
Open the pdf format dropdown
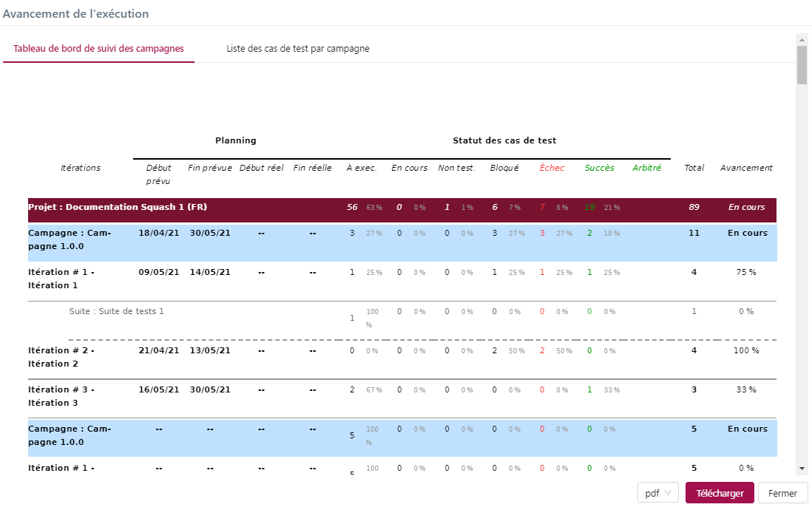coord(657,493)
